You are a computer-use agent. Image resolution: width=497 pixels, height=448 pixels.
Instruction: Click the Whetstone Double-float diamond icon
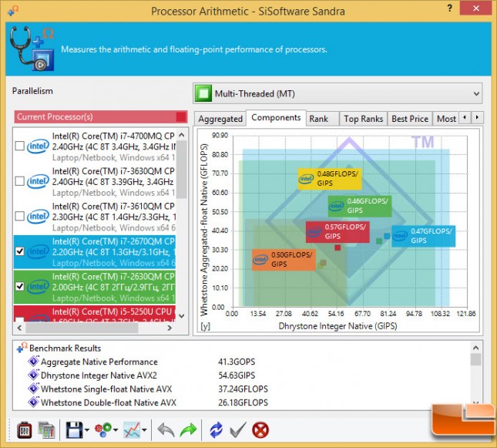33,402
